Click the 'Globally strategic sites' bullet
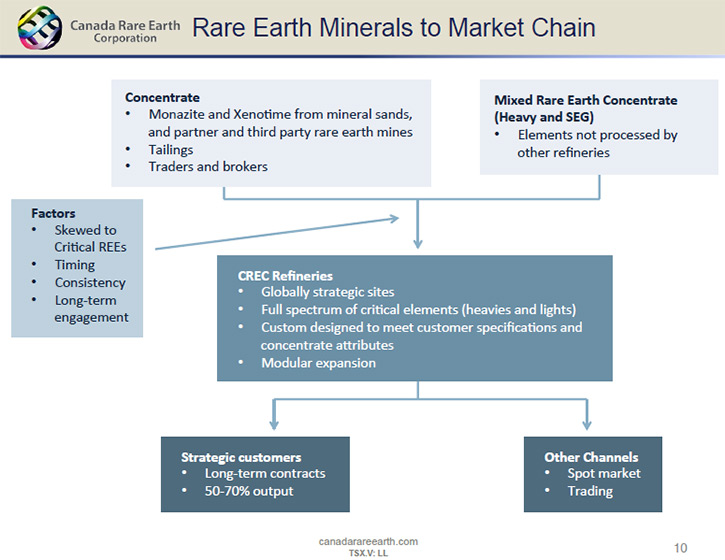The width and height of the screenshot is (725, 560). pyautogui.click(x=327, y=292)
